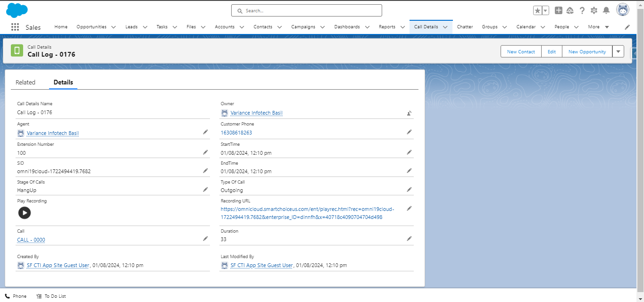Screen dimensions: 644x302
Task: Open the Help question mark icon
Action: (x=582, y=10)
